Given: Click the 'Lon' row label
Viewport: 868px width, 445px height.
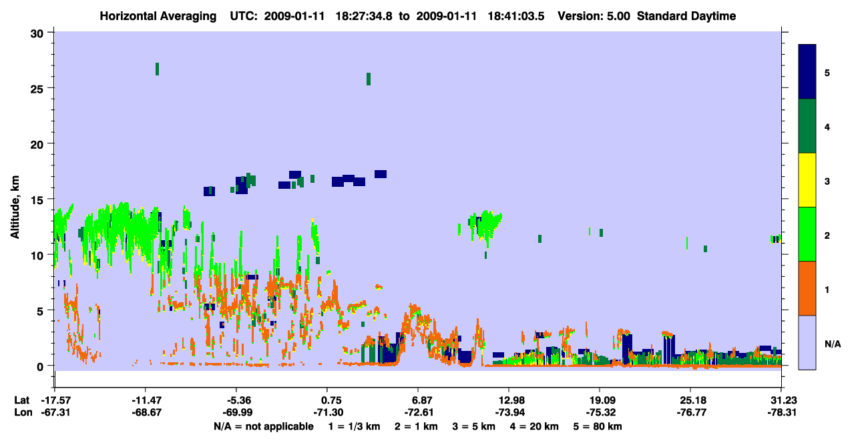Looking at the screenshot, I should click(x=22, y=413).
